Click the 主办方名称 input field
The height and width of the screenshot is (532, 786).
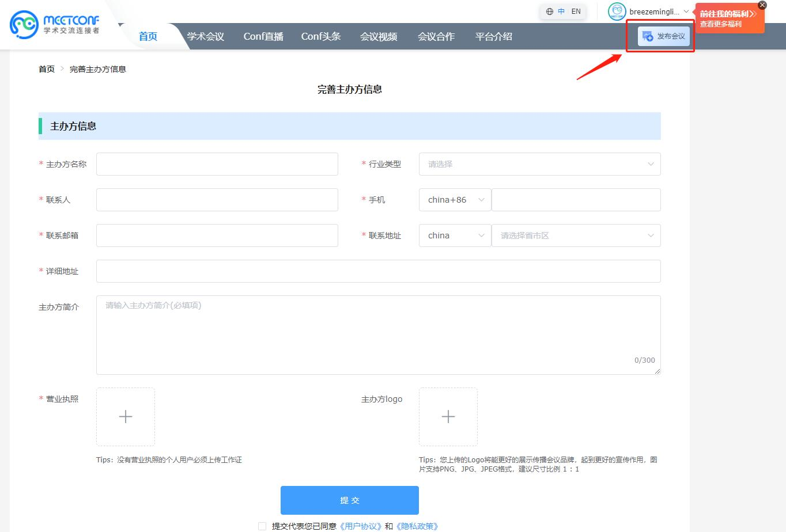[x=217, y=164]
